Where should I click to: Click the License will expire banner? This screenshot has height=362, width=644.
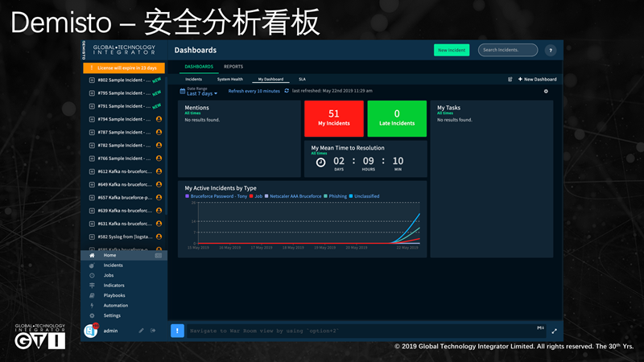click(124, 68)
